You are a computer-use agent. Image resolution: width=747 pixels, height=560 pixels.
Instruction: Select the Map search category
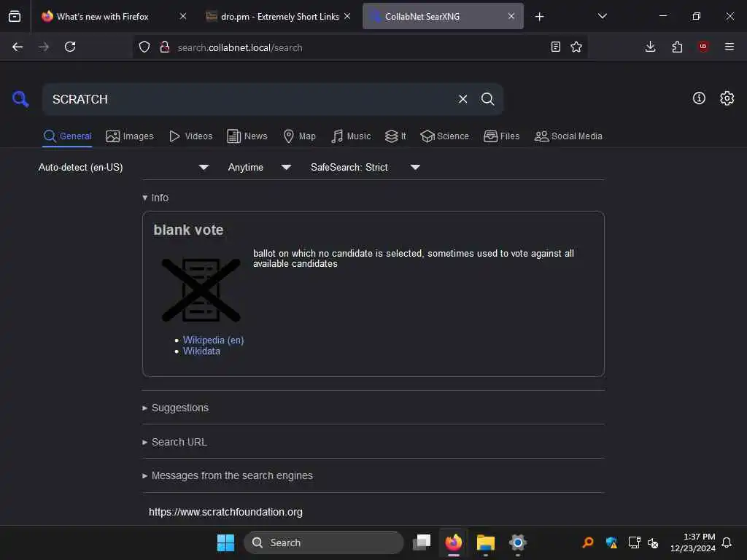pos(299,136)
